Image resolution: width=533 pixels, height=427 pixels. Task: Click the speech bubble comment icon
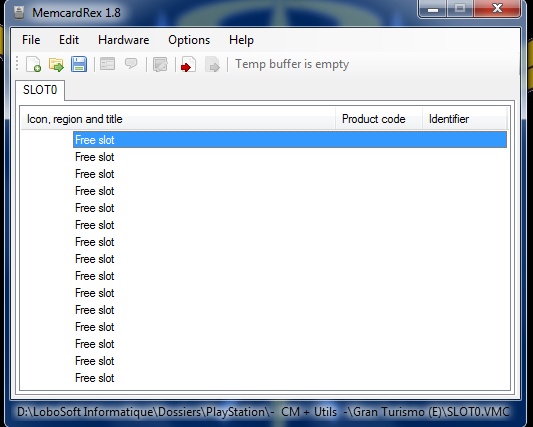[131, 64]
